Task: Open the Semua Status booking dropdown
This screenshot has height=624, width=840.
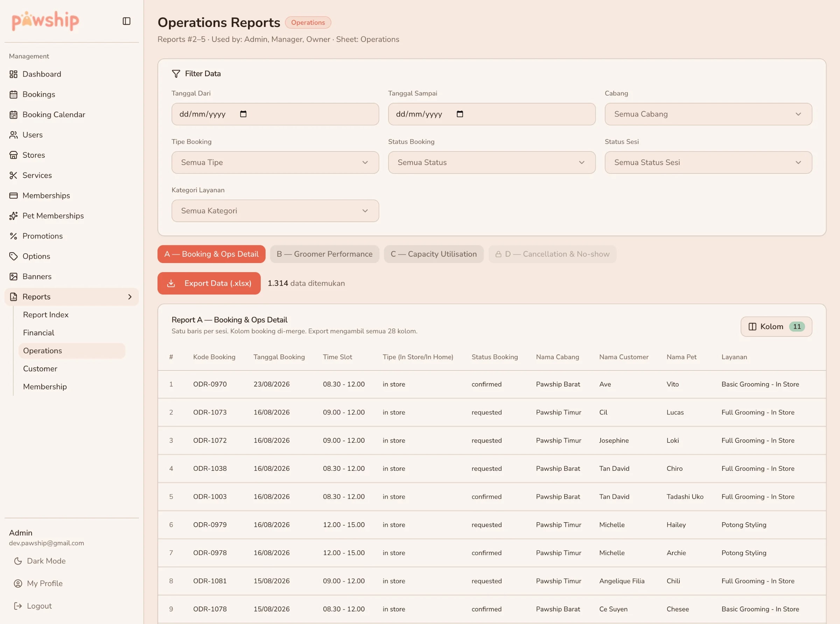Action: coord(492,162)
